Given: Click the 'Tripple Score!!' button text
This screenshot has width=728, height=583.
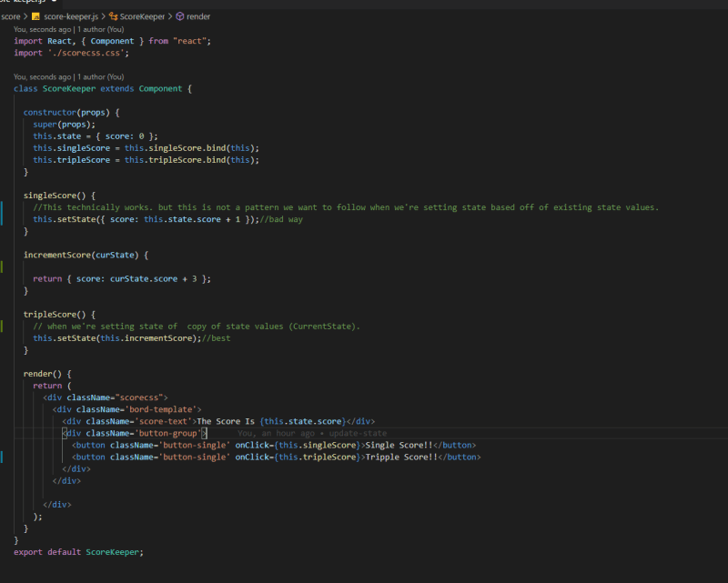Looking at the screenshot, I should (401, 457).
